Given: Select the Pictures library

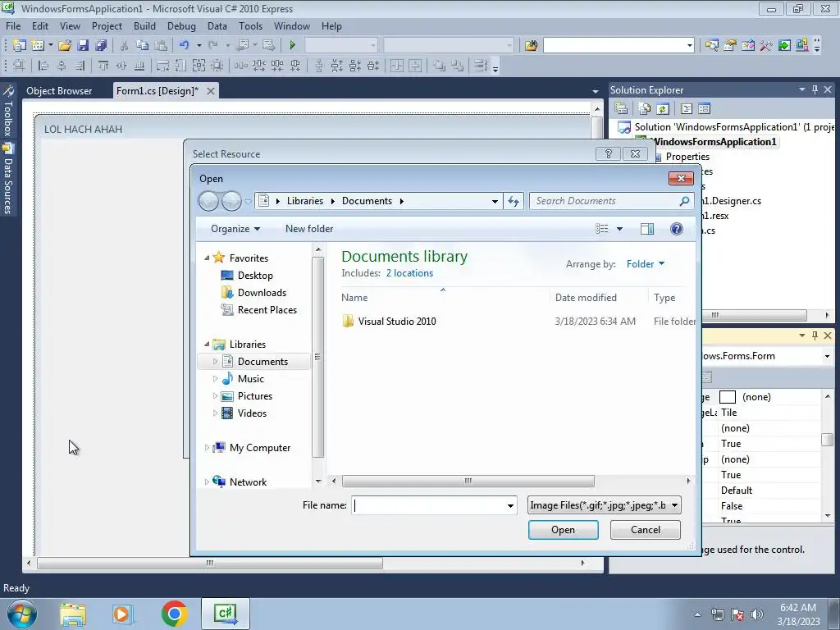Looking at the screenshot, I should coord(255,396).
